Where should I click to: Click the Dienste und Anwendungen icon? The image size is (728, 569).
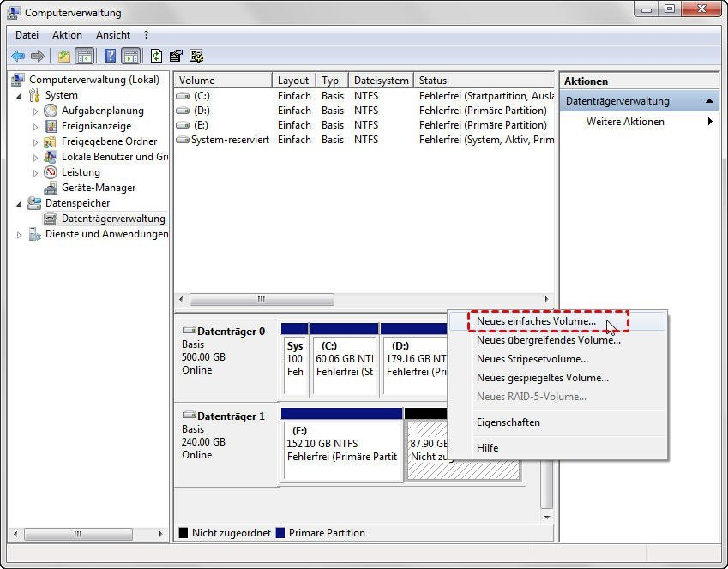point(34,234)
